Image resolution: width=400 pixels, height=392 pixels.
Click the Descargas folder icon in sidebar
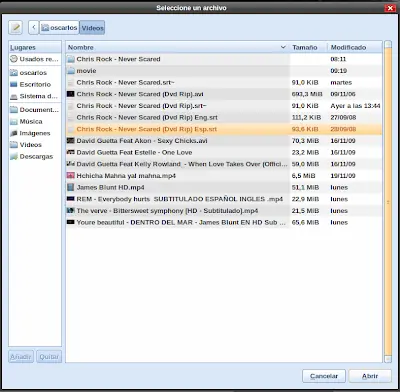click(x=14, y=156)
